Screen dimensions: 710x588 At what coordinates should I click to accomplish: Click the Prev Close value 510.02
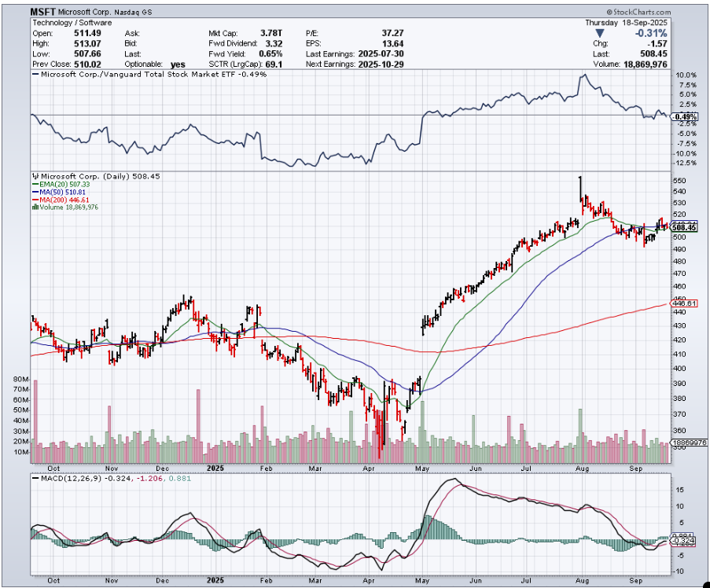[x=87, y=64]
